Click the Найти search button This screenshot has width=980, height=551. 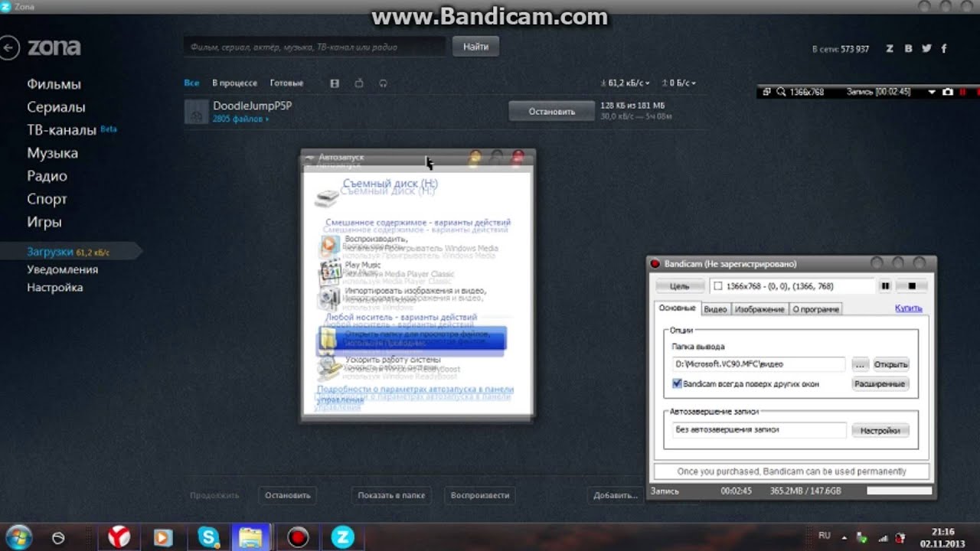click(475, 47)
